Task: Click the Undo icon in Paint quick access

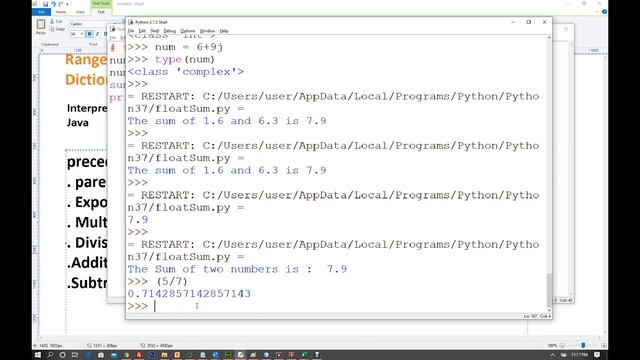Action: tap(53, 4)
